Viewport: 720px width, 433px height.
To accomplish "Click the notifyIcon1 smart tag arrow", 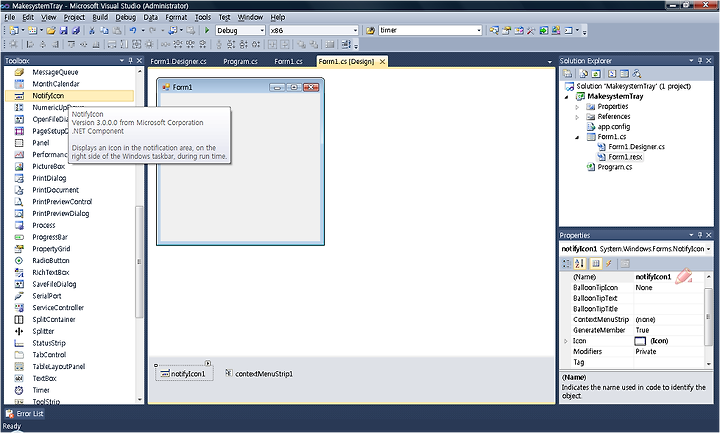I will tap(208, 363).
